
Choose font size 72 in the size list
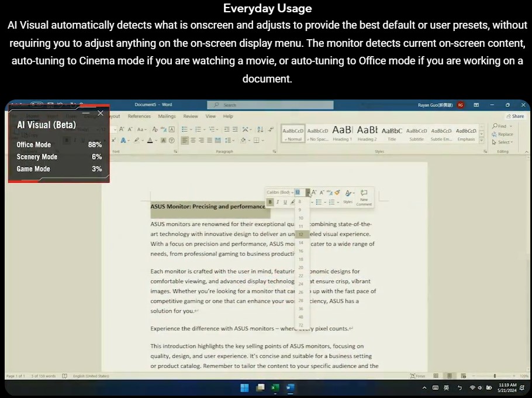[300, 325]
